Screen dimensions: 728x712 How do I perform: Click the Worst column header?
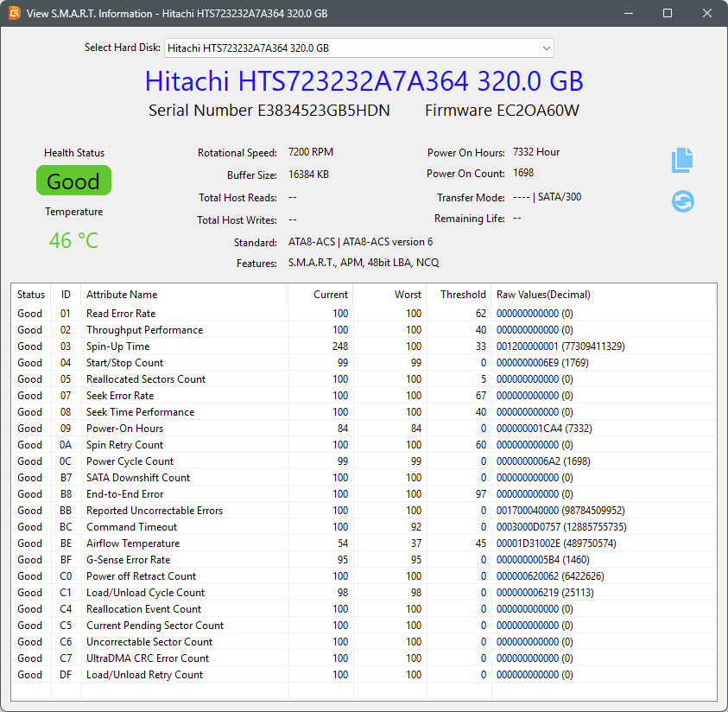point(390,295)
